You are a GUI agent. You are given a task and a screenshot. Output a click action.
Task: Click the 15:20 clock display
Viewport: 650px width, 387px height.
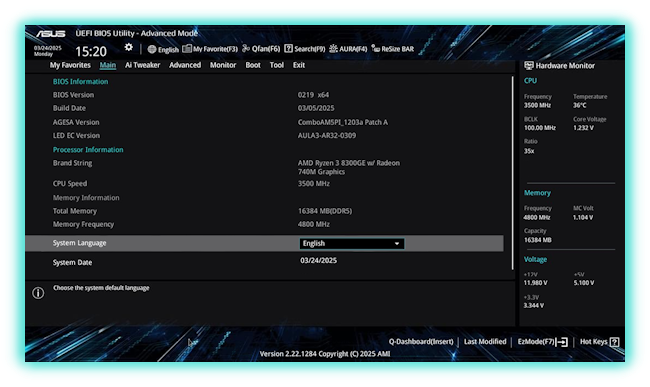pos(91,51)
